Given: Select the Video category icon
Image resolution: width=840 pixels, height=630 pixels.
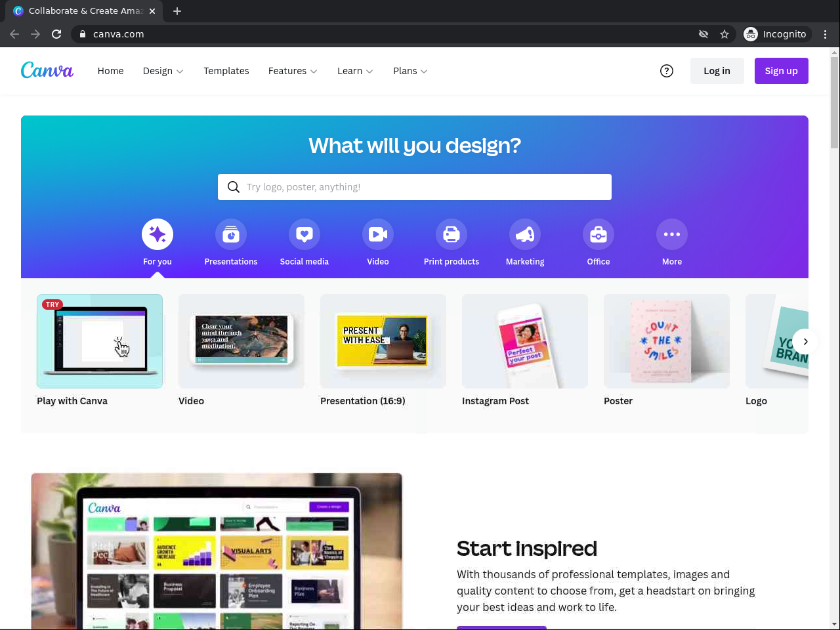Looking at the screenshot, I should click(x=378, y=234).
